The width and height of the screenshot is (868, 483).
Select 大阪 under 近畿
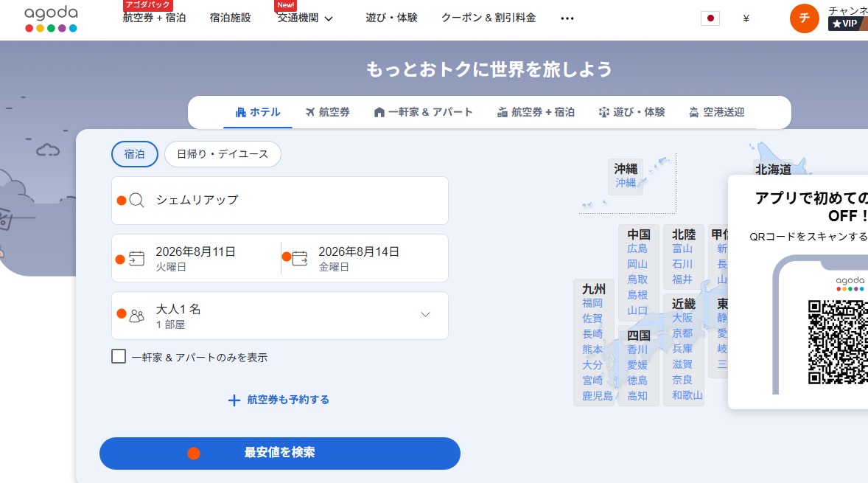[682, 318]
